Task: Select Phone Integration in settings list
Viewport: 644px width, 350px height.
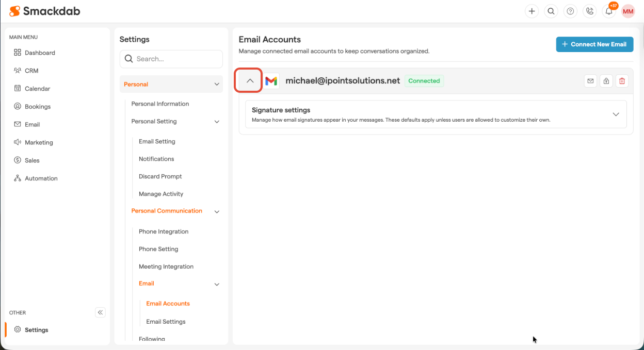Action: tap(164, 231)
